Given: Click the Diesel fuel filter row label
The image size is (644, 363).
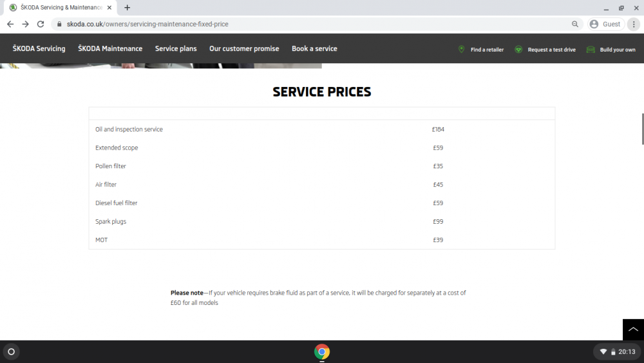Looking at the screenshot, I should pos(116,202).
